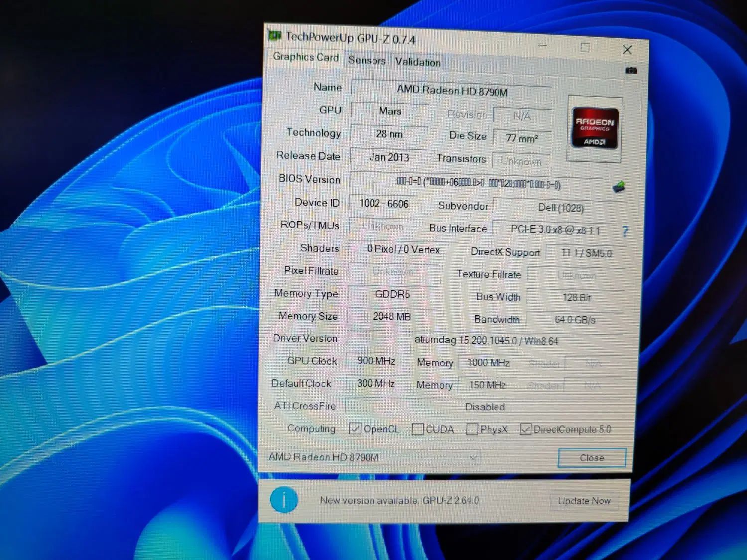Expand the AMD Radeon HD 8790M GPU selector

[373, 457]
